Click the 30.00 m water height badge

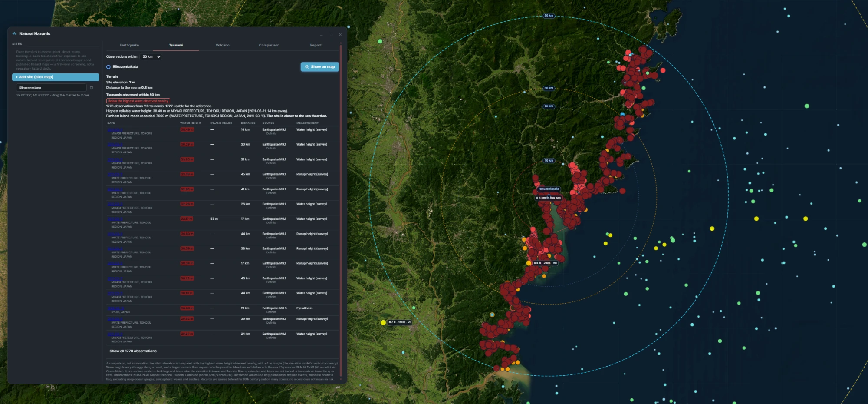pos(187,308)
